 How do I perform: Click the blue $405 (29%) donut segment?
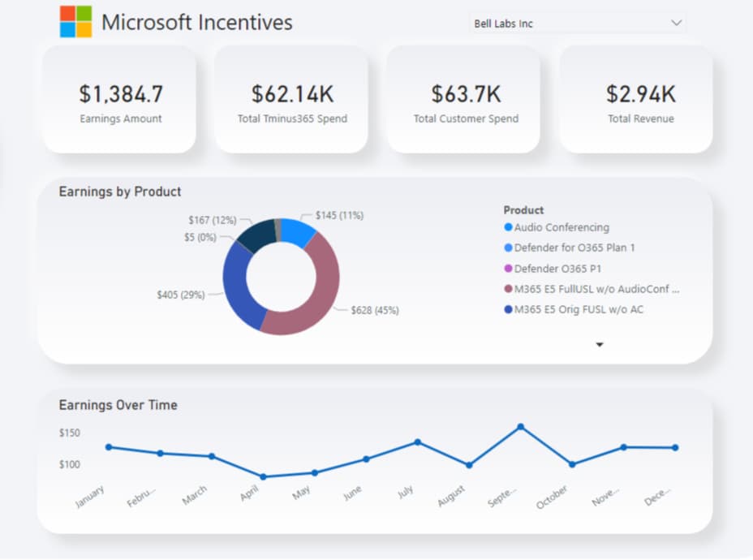236,288
